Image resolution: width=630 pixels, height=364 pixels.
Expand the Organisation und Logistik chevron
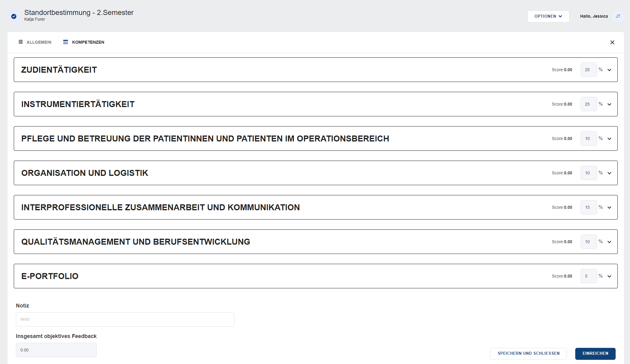click(x=609, y=173)
